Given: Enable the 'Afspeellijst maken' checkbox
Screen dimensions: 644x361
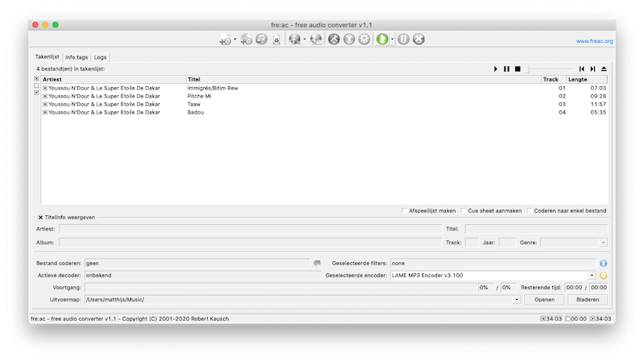Looking at the screenshot, I should 404,211.
